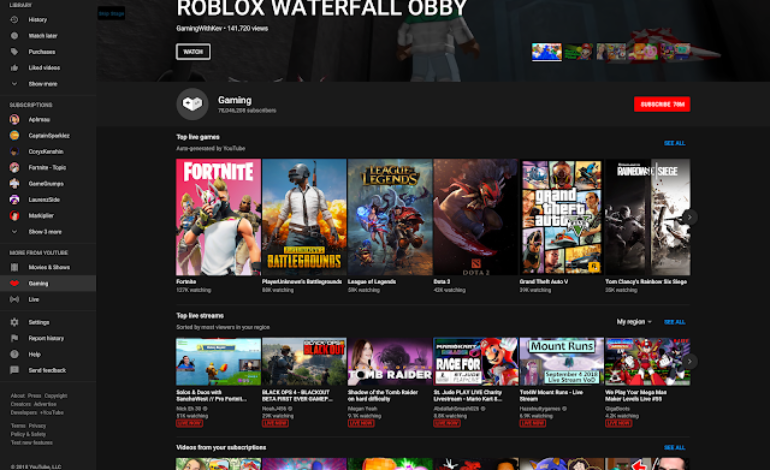The image size is (770, 470).
Task: Expand Show more under Library
Action: pos(42,84)
